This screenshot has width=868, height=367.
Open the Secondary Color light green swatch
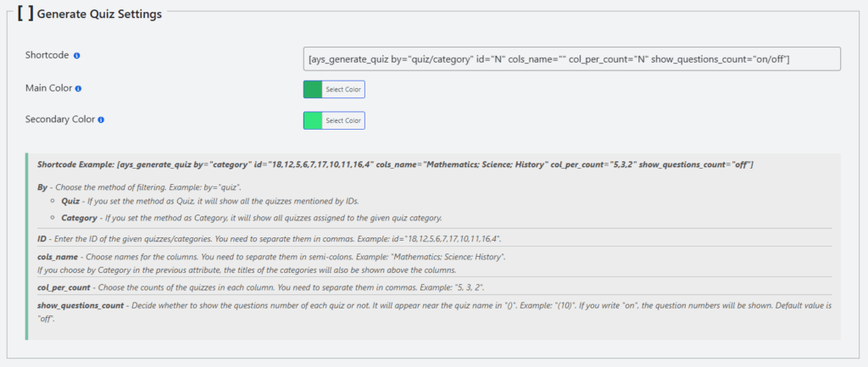click(313, 120)
